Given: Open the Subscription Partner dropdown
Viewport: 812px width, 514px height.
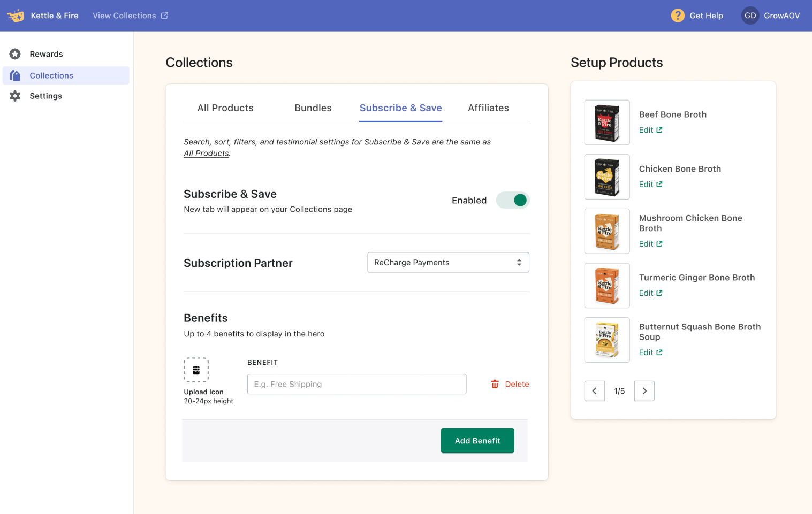Looking at the screenshot, I should (x=448, y=263).
